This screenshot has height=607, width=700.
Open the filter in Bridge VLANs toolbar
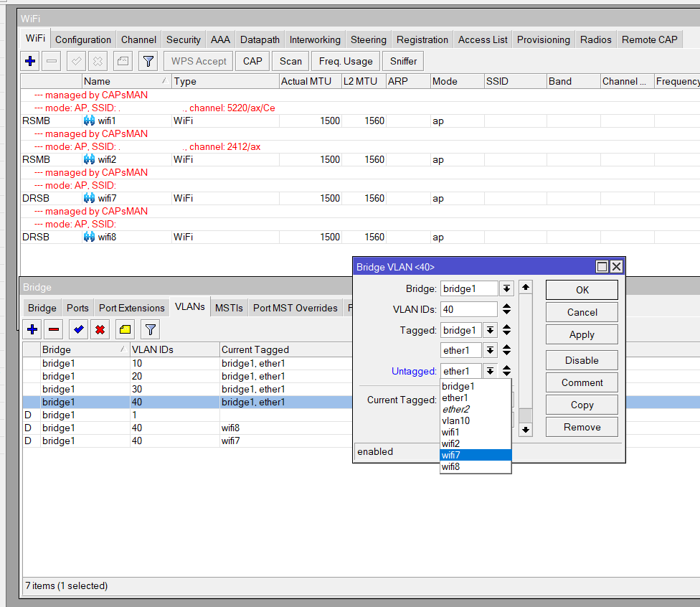(x=149, y=329)
